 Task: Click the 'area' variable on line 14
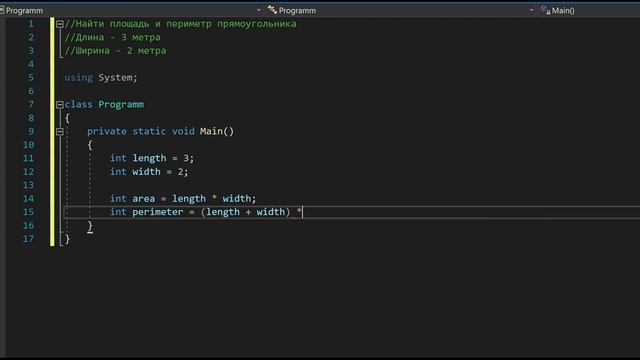pyautogui.click(x=143, y=199)
